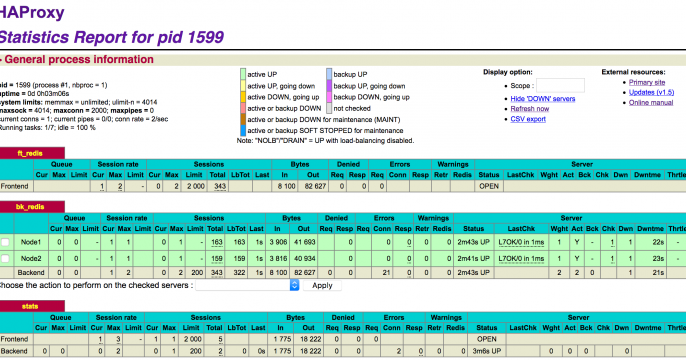Screen dimensions: 686x360
Task: Click ft_redis Frontend status 'OPEN'
Action: (x=489, y=186)
